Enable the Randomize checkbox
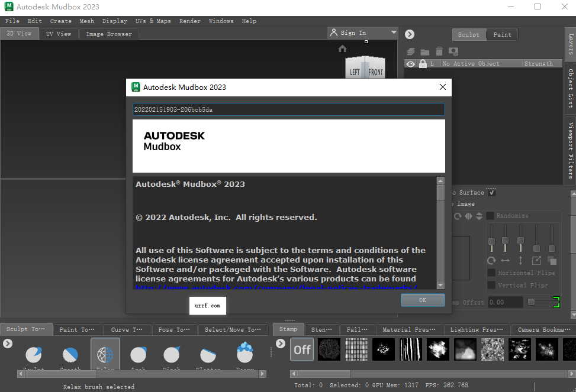This screenshot has height=392, width=576. pyautogui.click(x=490, y=216)
